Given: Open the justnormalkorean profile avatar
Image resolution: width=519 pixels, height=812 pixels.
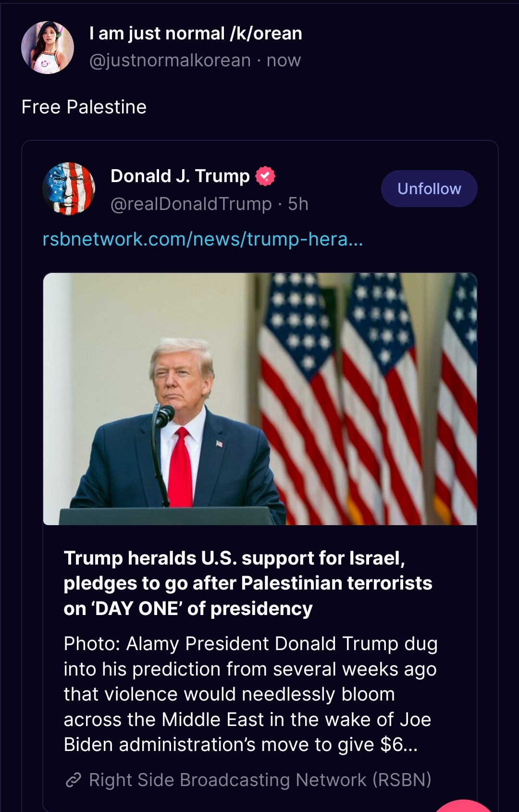Looking at the screenshot, I should pyautogui.click(x=48, y=47).
